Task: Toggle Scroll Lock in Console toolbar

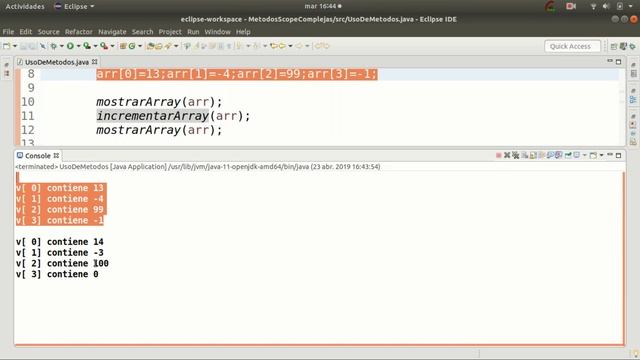Action: click(x=533, y=156)
